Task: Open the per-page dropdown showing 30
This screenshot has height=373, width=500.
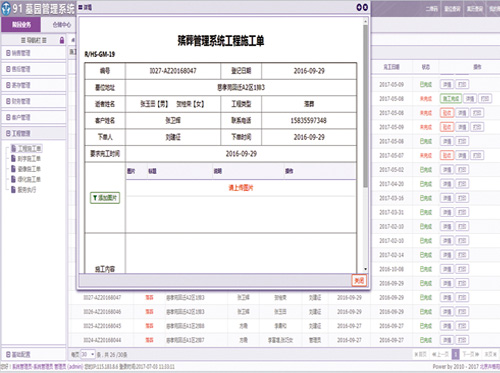Action: pos(88,354)
